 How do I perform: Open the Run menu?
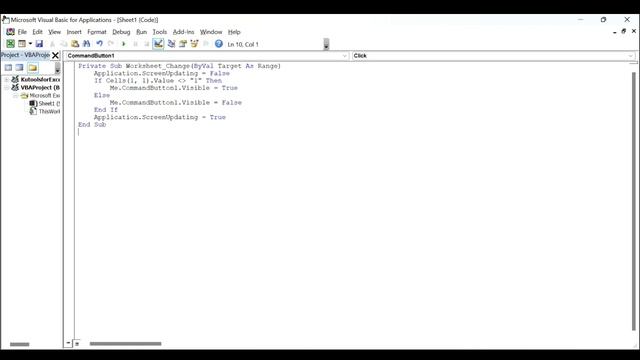coord(142,32)
